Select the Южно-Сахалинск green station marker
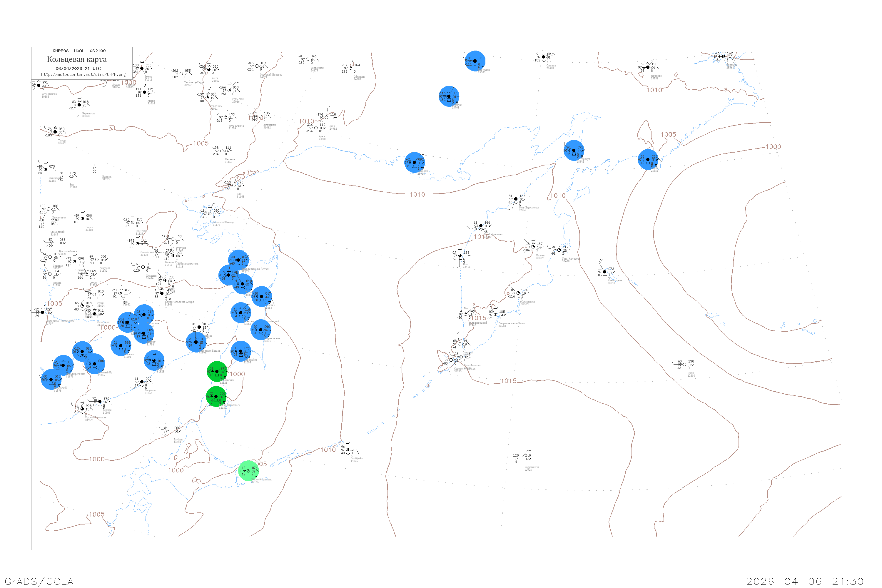This screenshot has height=588, width=882. tap(216, 396)
